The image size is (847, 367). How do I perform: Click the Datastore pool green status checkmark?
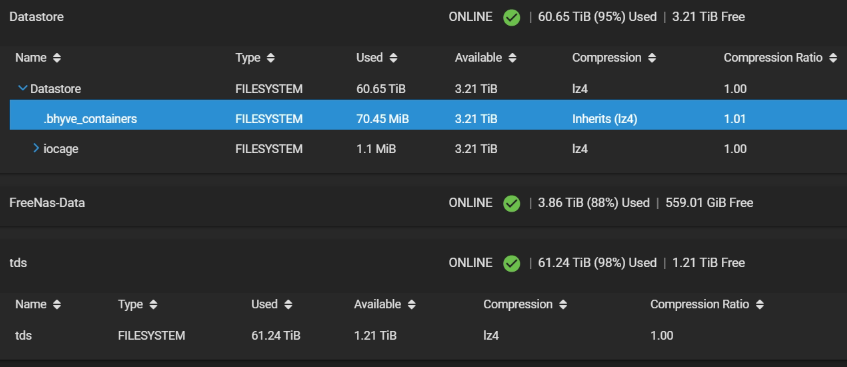[512, 18]
